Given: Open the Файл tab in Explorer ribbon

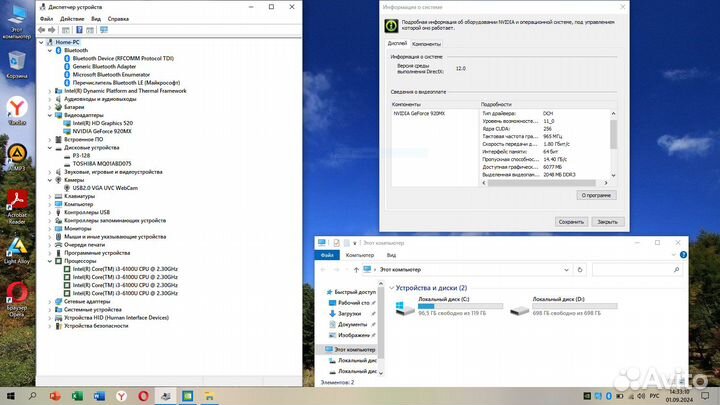Looking at the screenshot, I should point(327,255).
